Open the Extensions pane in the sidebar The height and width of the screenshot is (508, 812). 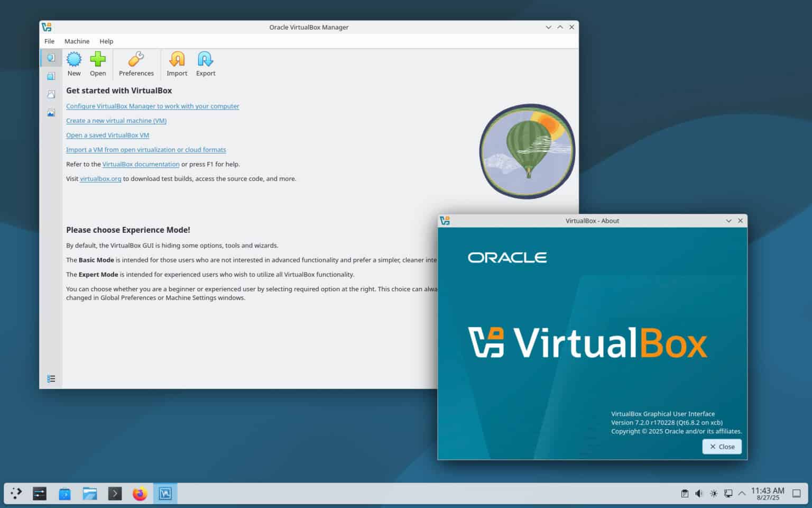click(x=51, y=76)
